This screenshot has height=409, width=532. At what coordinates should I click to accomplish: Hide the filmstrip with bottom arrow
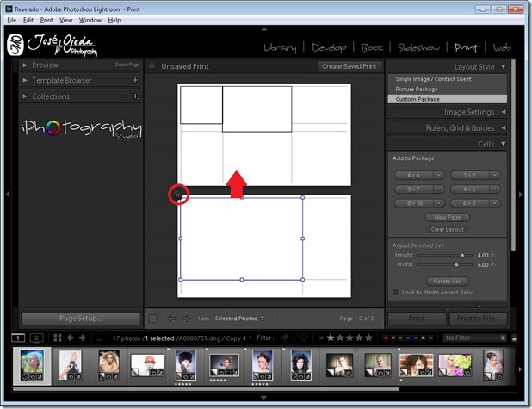click(x=263, y=397)
